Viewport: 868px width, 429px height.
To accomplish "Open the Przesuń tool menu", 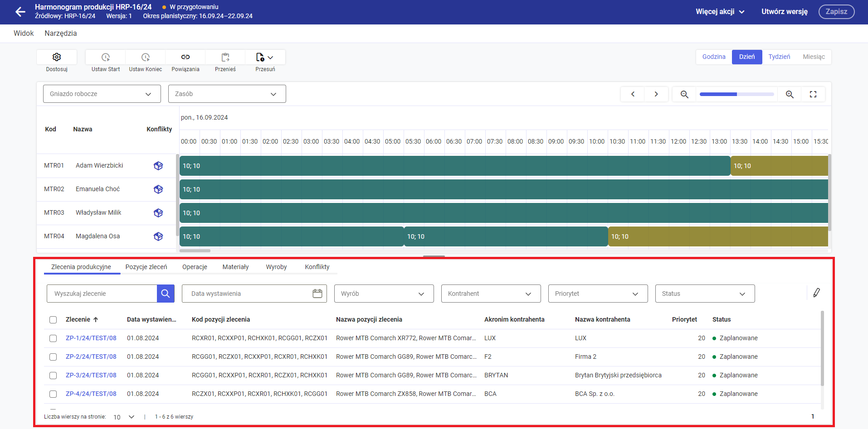I will click(x=265, y=57).
